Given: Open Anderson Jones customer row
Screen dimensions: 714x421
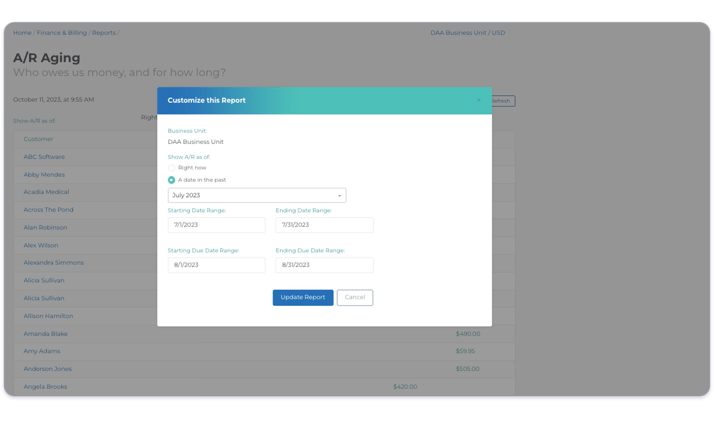Looking at the screenshot, I should (x=47, y=369).
